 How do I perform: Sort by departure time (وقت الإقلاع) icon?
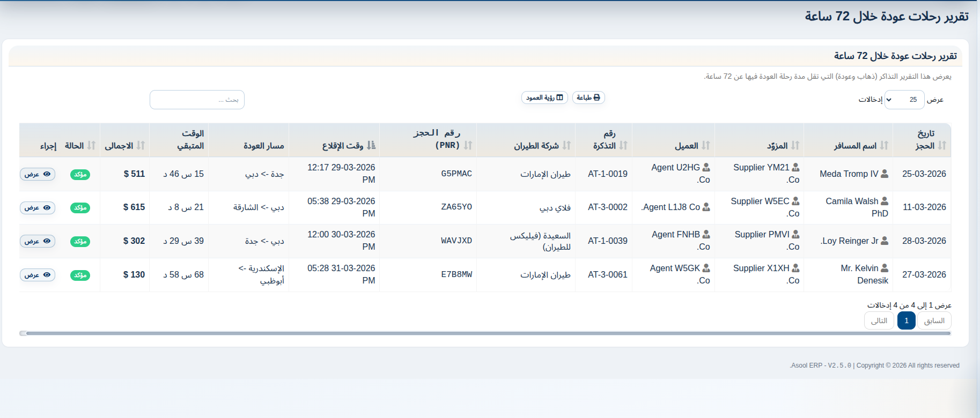pos(371,145)
